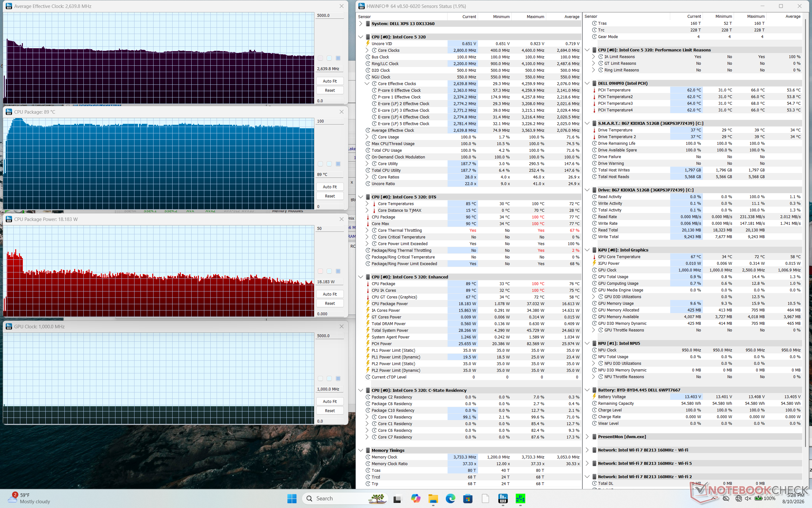Click the darker blue color square in GPU Clock window

338,379
